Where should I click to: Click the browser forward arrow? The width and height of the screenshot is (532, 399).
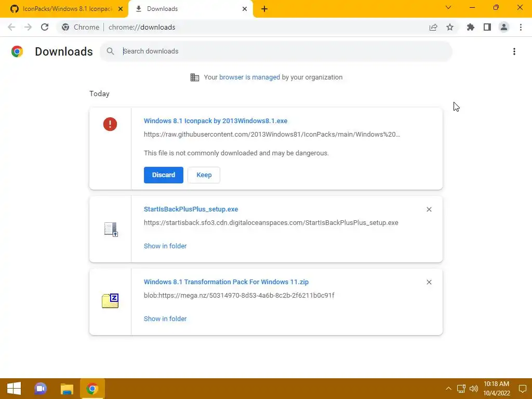pos(28,27)
